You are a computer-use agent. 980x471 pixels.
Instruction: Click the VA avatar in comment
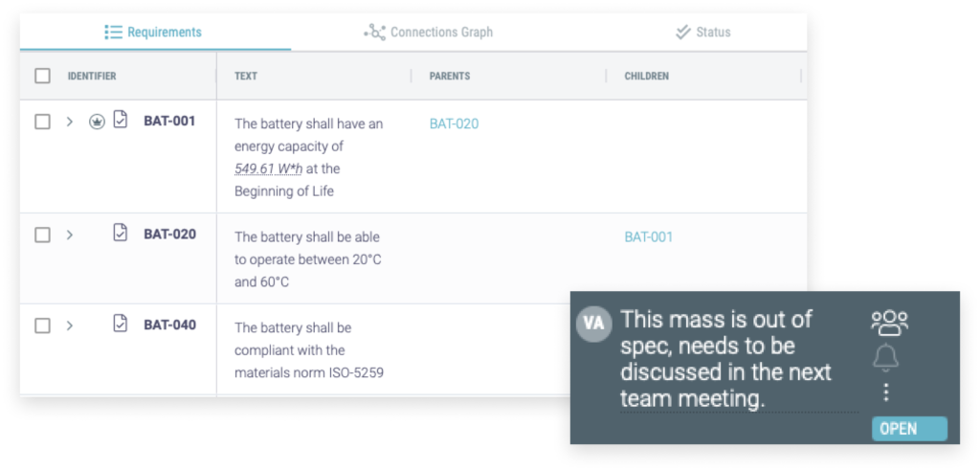[593, 325]
